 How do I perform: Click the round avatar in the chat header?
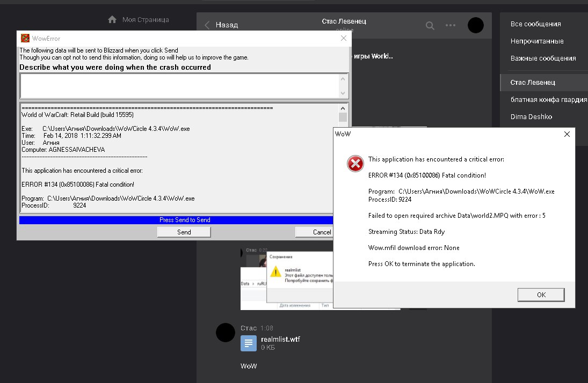tap(475, 25)
